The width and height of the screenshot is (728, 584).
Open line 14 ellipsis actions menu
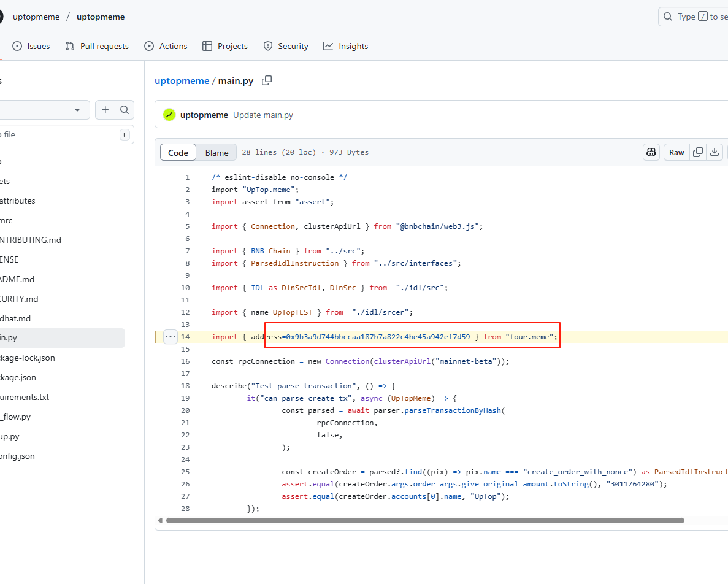pyautogui.click(x=171, y=337)
